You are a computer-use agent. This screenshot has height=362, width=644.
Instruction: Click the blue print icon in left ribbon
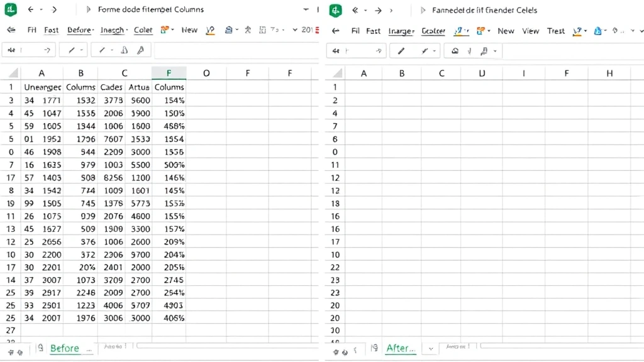pos(228,30)
